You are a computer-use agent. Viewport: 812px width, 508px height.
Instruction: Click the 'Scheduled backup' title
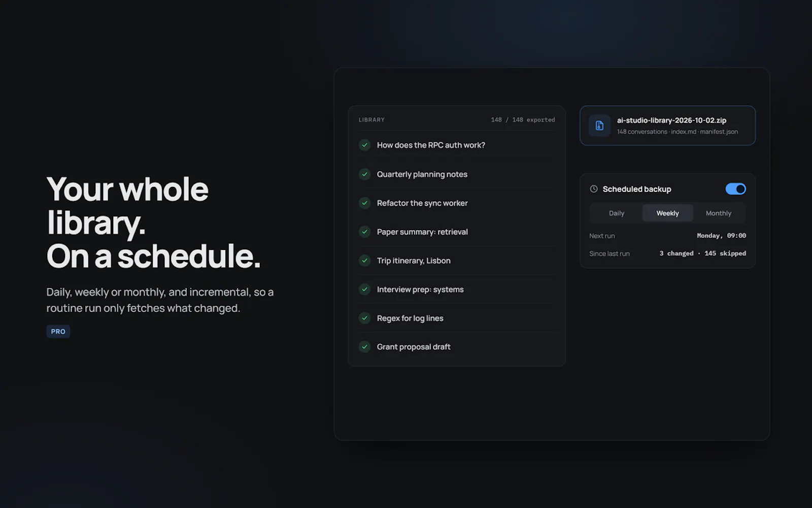coord(637,189)
